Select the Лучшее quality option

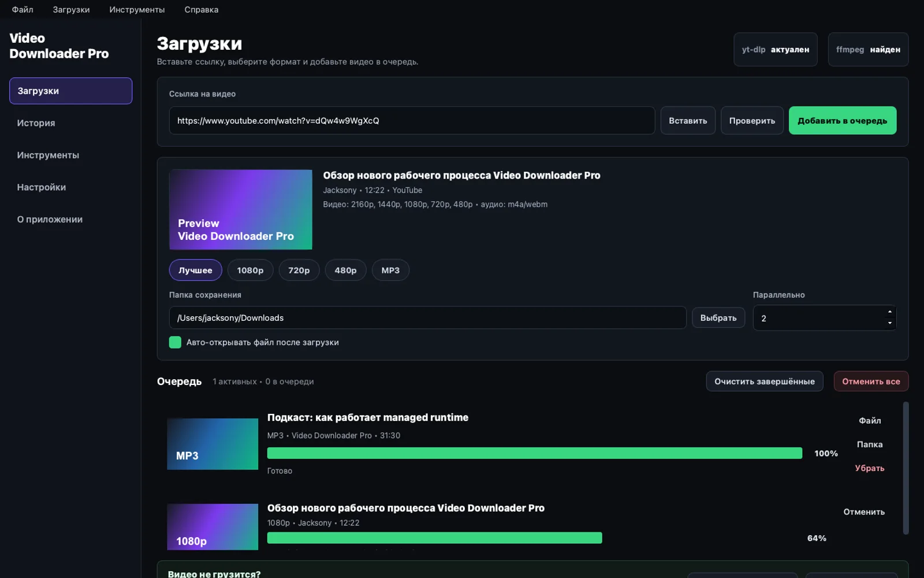tap(195, 270)
